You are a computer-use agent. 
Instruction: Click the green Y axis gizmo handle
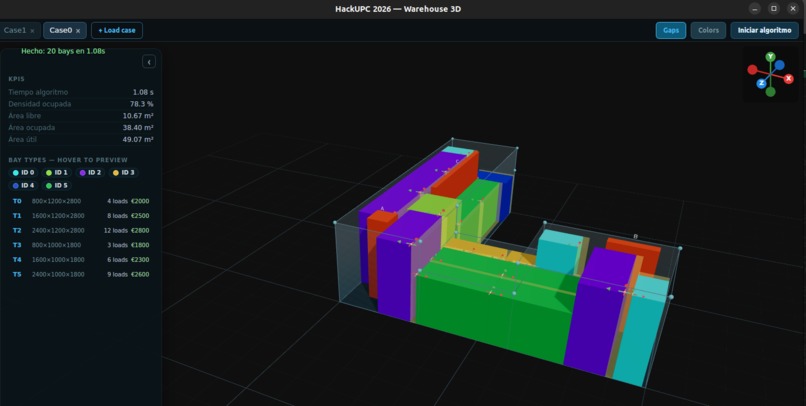[770, 57]
